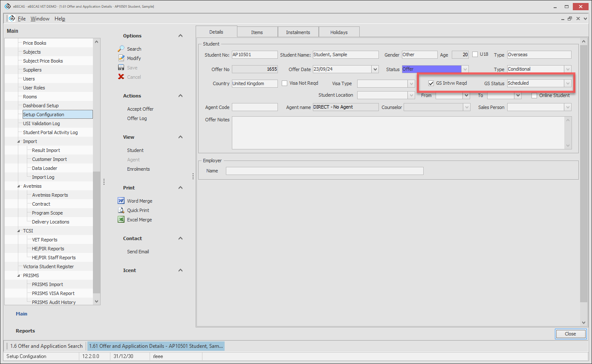
Task: Click the Quick Print icon
Action: (121, 210)
